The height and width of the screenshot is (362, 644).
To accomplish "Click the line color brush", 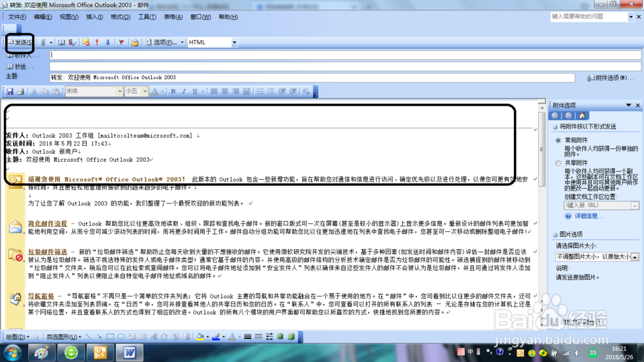I will click(x=216, y=336).
